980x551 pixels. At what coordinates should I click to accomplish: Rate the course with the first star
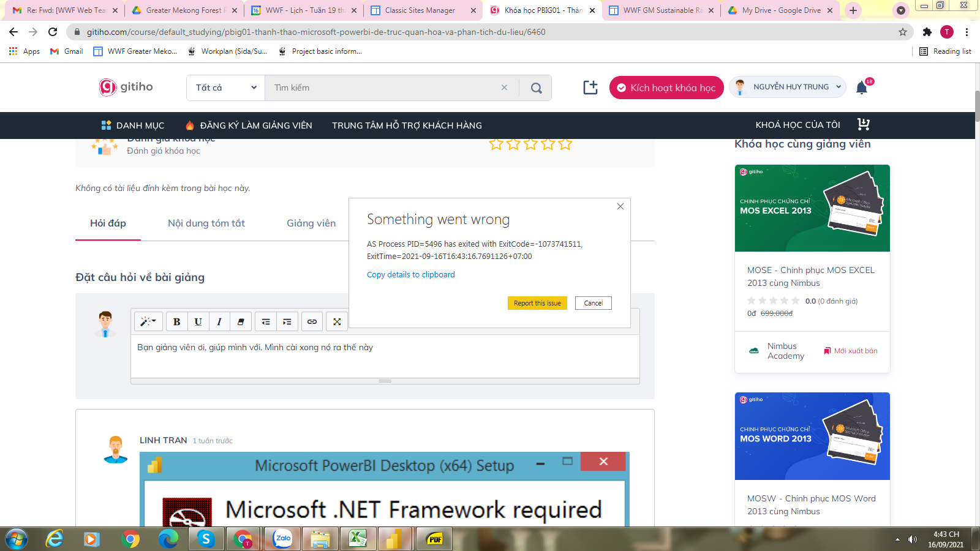[x=496, y=145]
